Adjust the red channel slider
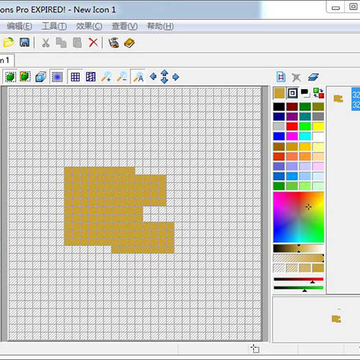The width and height of the screenshot is (360, 360). tap(299, 279)
